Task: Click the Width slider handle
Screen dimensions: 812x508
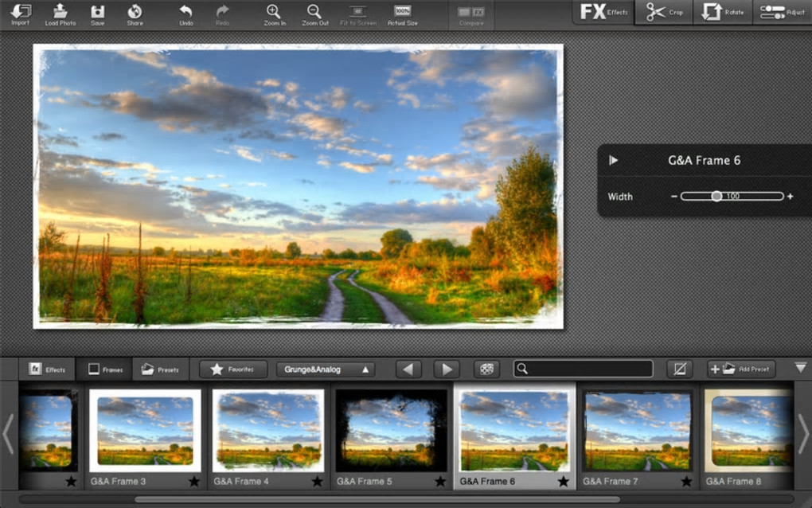Action: coord(716,196)
